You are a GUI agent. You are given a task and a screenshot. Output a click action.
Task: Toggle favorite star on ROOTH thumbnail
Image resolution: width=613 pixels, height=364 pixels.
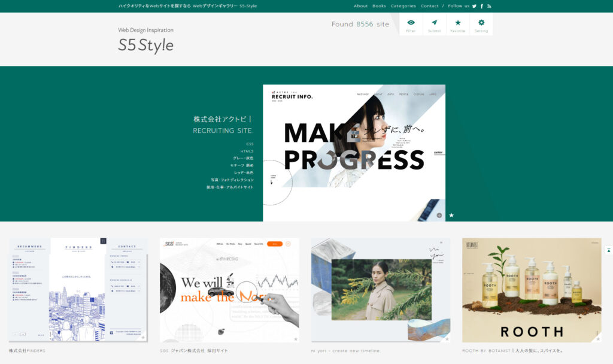coord(597,339)
